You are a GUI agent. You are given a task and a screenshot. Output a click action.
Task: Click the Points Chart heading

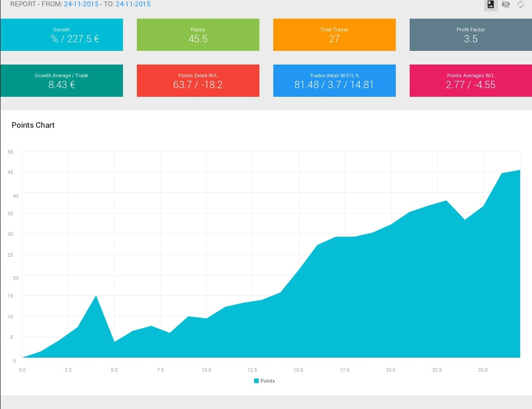tap(33, 125)
